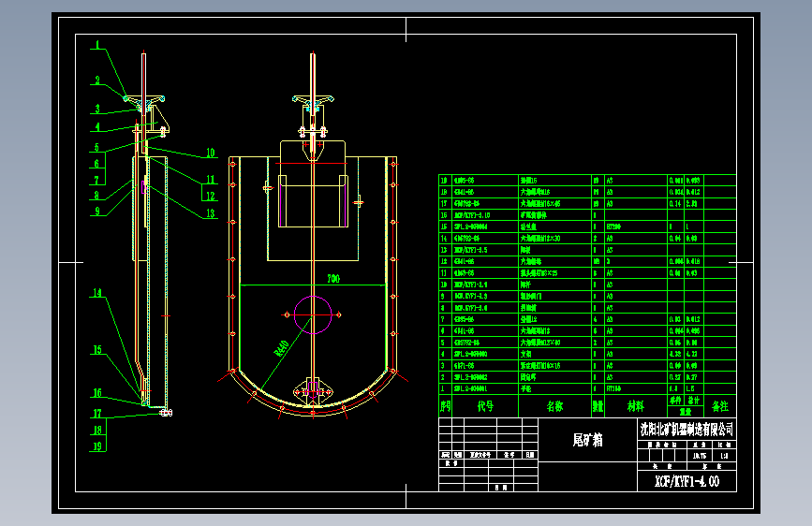Click callout number 10 right of side view
Image resolution: width=812 pixels, height=526 pixels.
point(210,153)
